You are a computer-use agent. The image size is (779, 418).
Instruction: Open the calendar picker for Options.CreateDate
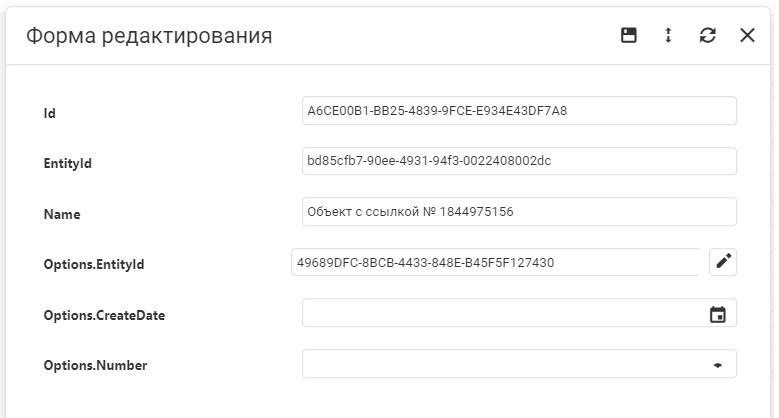click(717, 314)
